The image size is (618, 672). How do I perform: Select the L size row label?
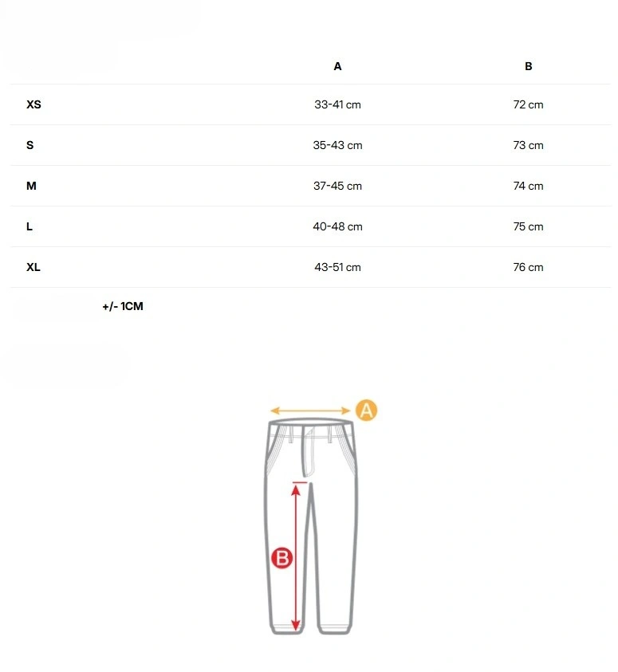30,226
